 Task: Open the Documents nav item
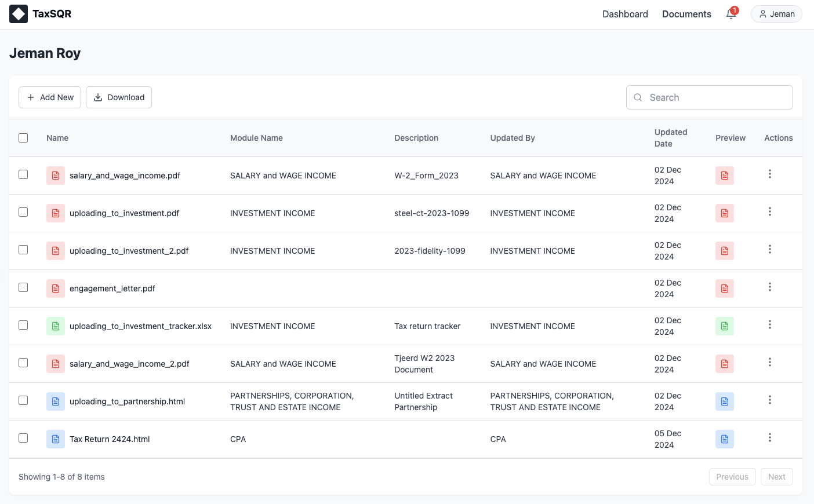tap(686, 14)
